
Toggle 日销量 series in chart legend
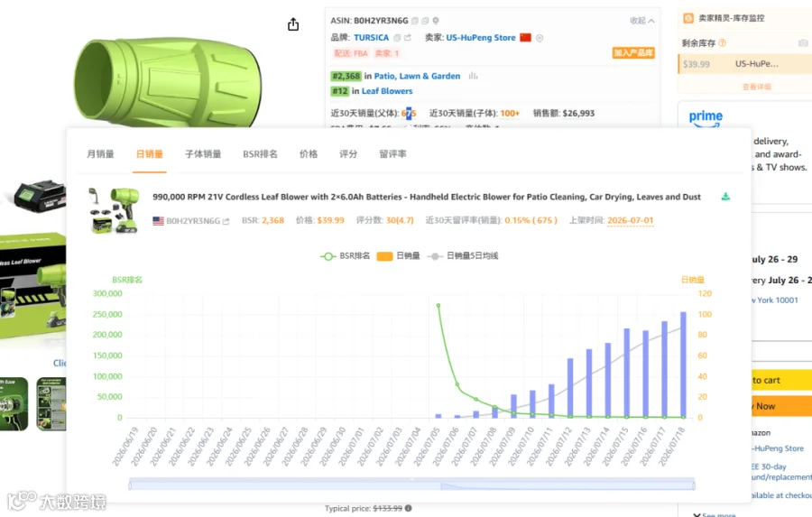(x=398, y=256)
